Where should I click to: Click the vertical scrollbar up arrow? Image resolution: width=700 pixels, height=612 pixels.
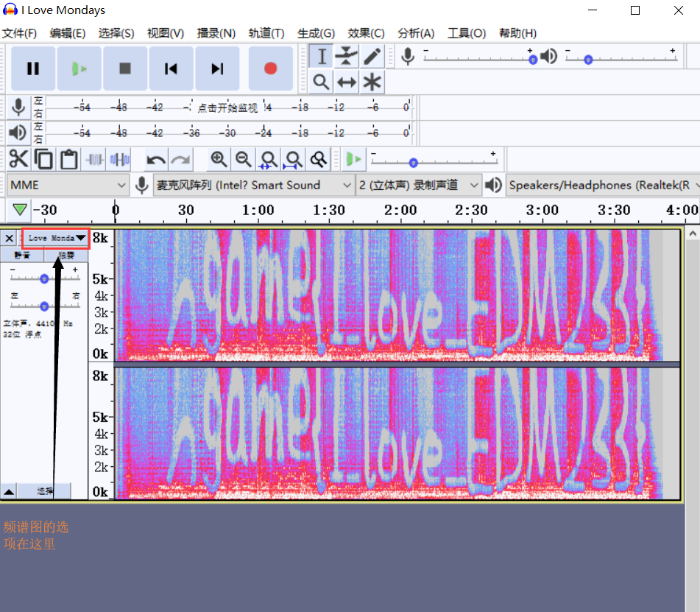tap(693, 233)
